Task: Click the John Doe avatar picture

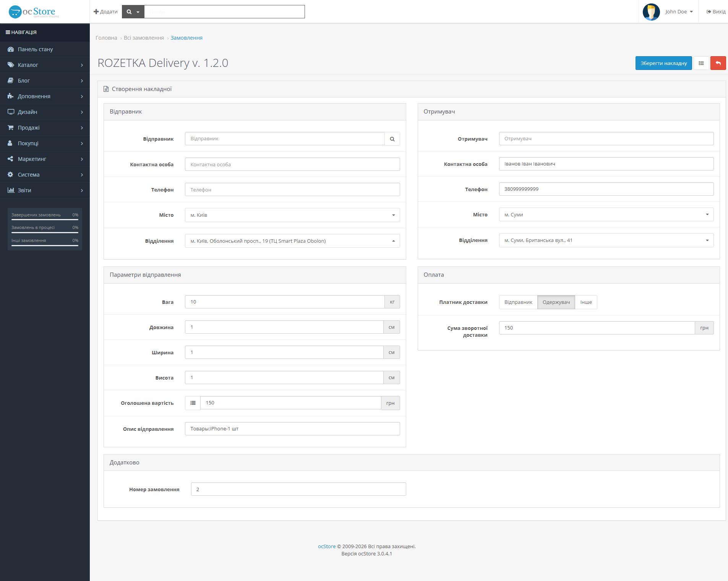Action: tap(651, 12)
